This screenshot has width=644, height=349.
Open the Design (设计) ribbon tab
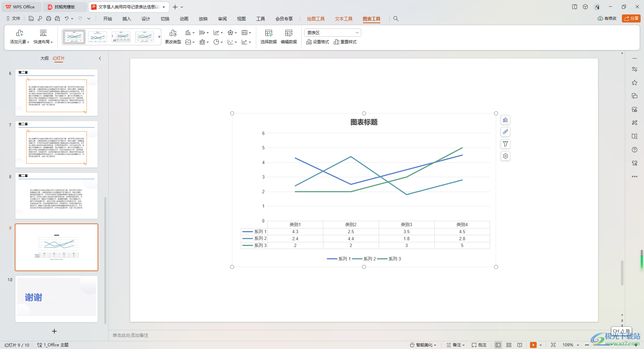tap(146, 19)
